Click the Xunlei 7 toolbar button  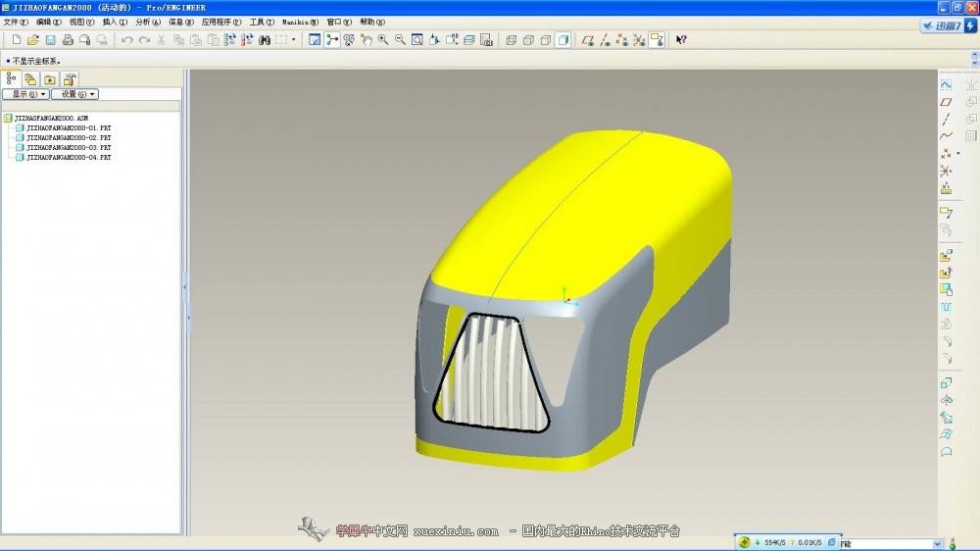pyautogui.click(x=948, y=25)
